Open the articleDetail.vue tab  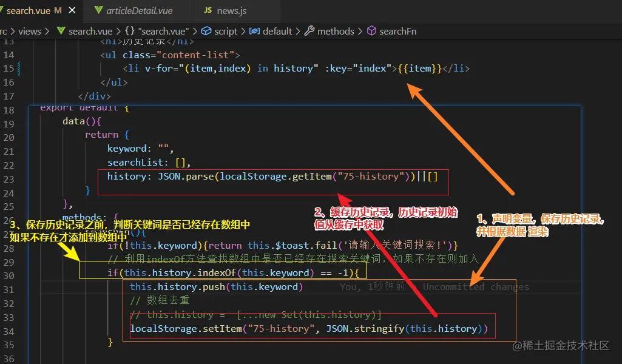click(x=138, y=11)
